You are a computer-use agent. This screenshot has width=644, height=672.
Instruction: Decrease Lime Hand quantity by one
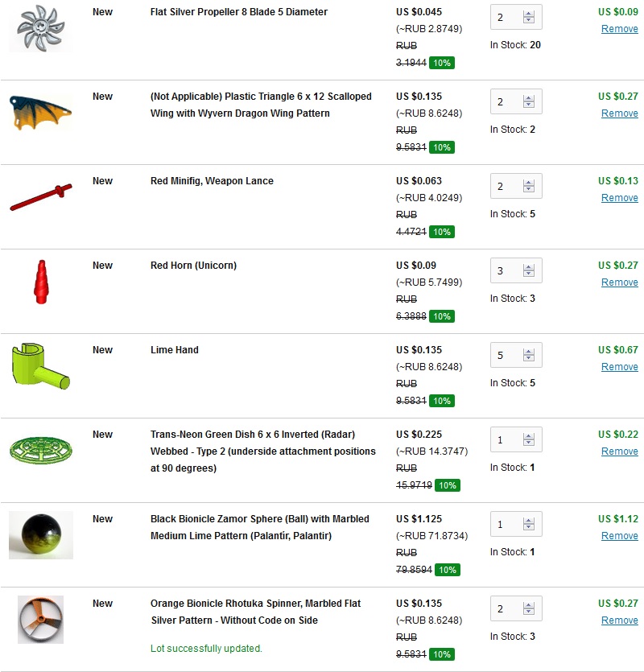pyautogui.click(x=529, y=359)
